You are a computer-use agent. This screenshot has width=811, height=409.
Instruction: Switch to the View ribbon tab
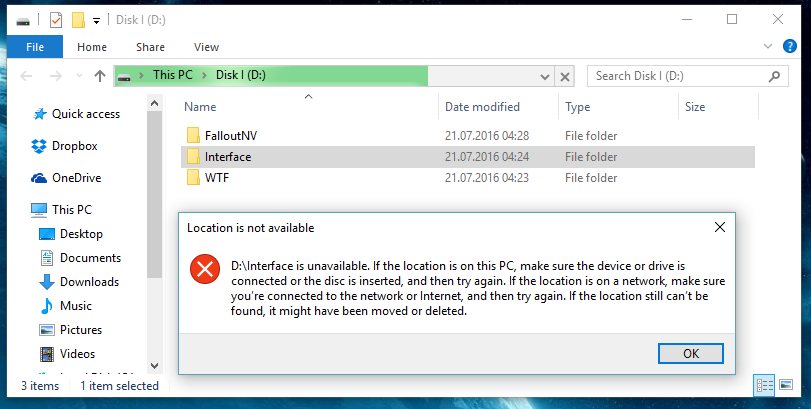click(206, 47)
